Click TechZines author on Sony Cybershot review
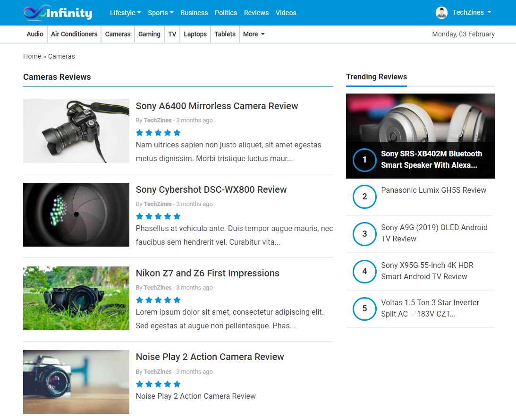The image size is (516, 420). click(x=158, y=204)
